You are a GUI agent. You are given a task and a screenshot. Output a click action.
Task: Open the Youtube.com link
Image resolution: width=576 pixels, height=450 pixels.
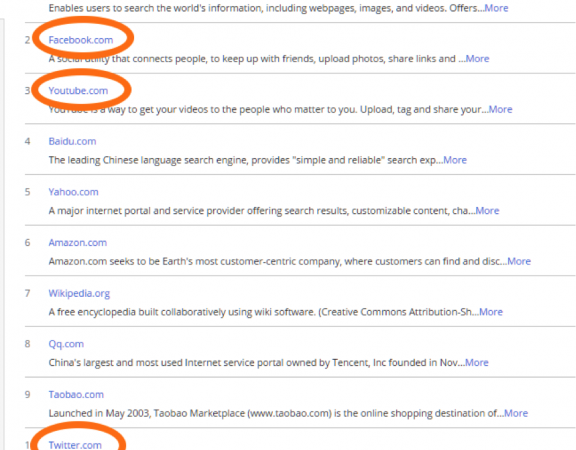click(x=78, y=91)
